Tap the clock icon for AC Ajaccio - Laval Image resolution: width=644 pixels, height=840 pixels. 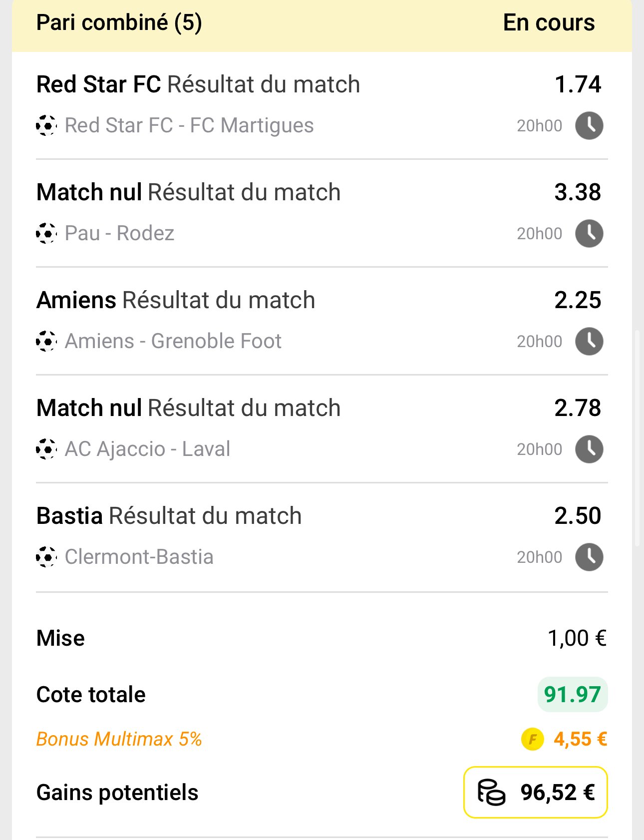click(589, 449)
